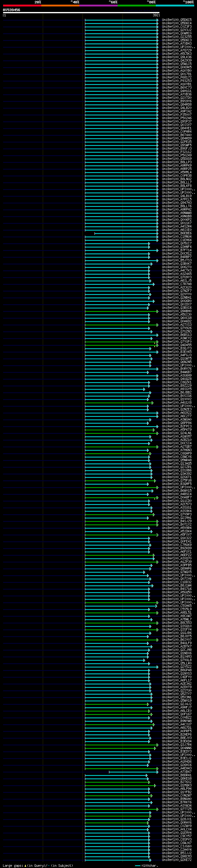This screenshot has height=868, width=197.
Task: Click the cyan ~100% identity legend color
Action: pyautogui.click(x=175, y=6)
